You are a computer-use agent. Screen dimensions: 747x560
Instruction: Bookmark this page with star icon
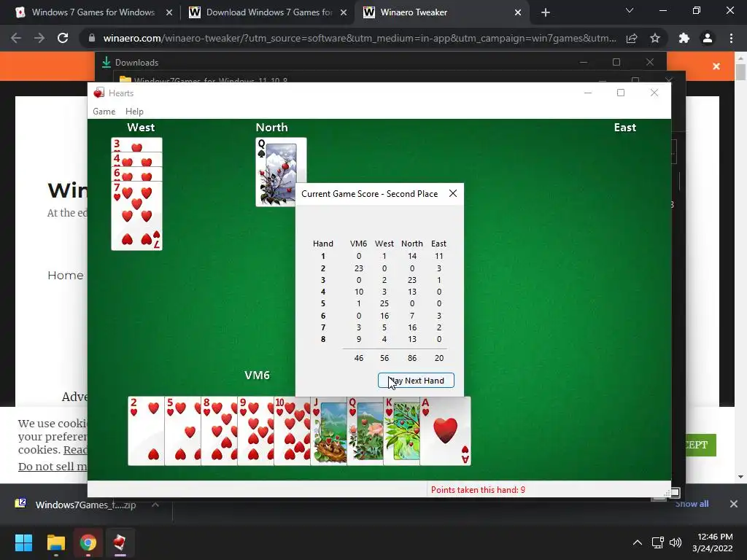pos(655,38)
